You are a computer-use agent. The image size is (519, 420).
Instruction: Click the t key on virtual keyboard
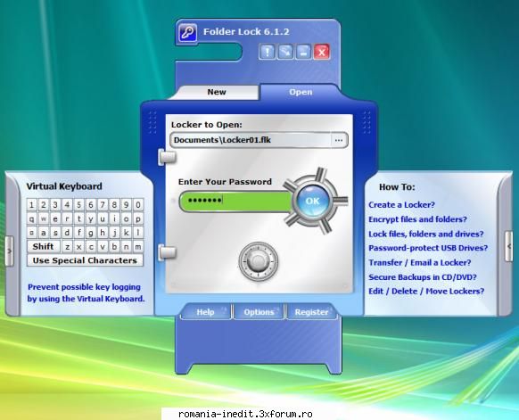[79, 218]
